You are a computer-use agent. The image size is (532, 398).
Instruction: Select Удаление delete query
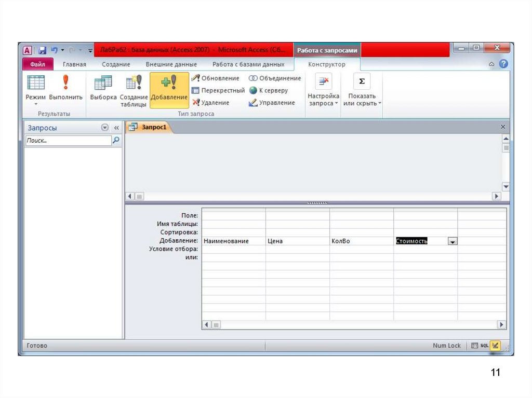(211, 103)
